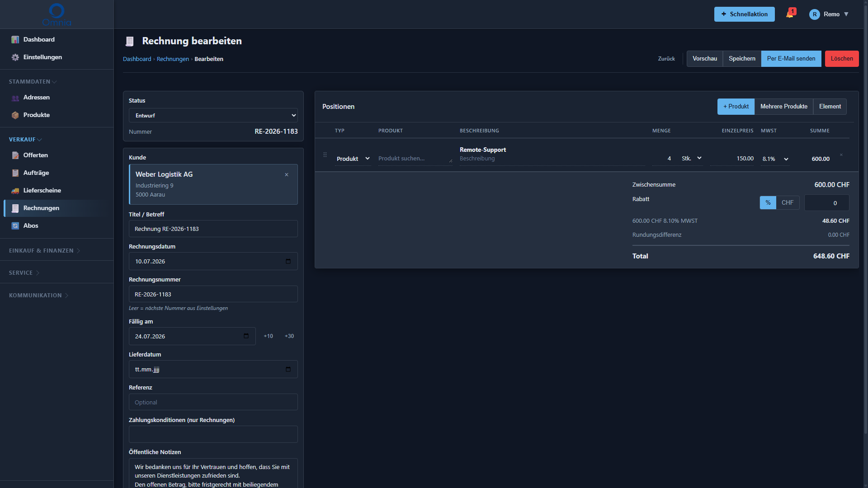The width and height of the screenshot is (868, 488).
Task: Open the Status dropdown showing Entwurf
Action: [x=213, y=115]
